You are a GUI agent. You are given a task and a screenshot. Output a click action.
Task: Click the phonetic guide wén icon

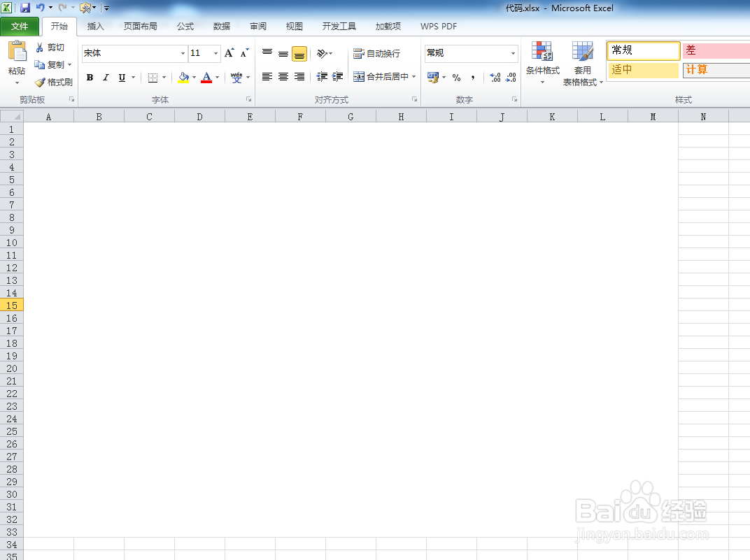tap(236, 78)
